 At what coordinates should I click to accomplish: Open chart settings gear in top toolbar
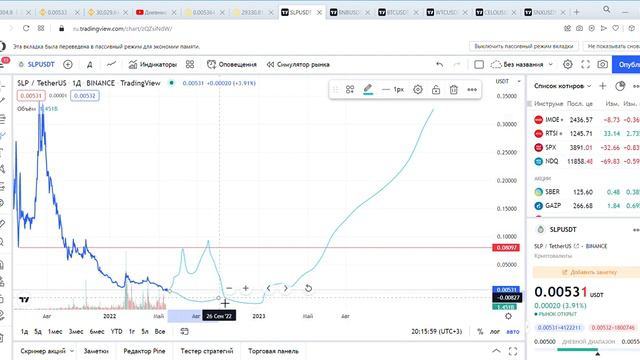567,64
